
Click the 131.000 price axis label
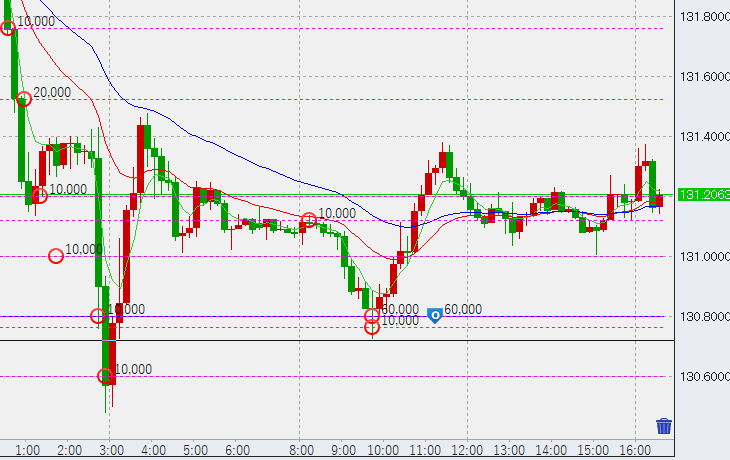click(703, 256)
